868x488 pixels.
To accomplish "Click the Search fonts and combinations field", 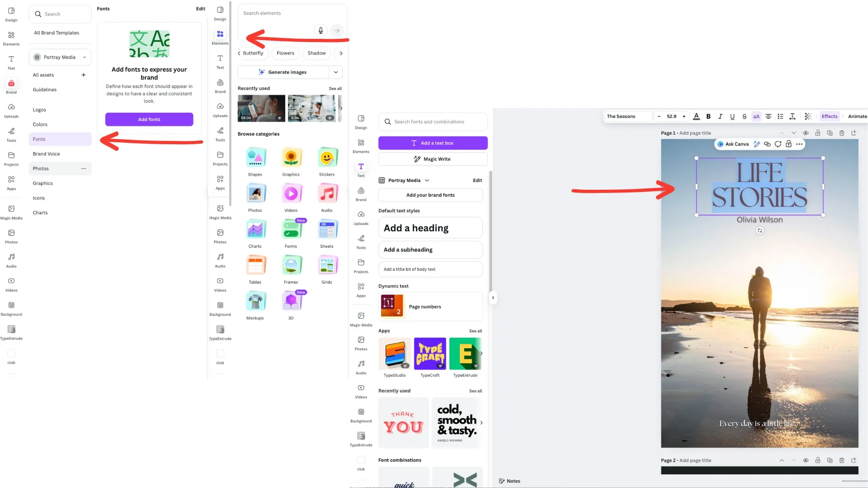I will coord(433,122).
